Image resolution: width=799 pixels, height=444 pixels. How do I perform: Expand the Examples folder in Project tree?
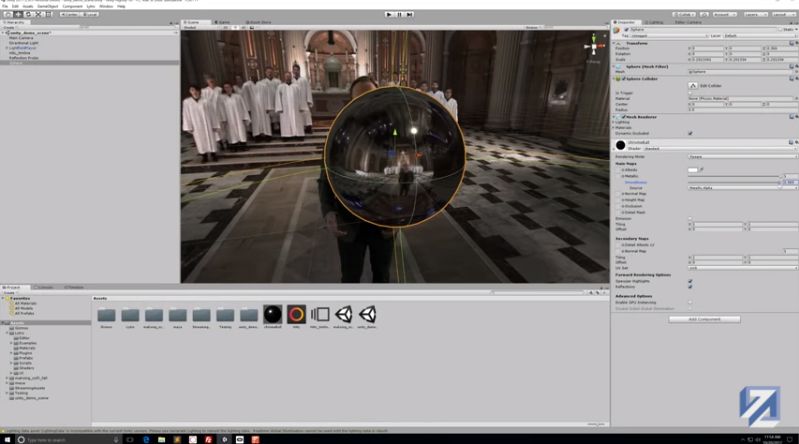(x=11, y=343)
